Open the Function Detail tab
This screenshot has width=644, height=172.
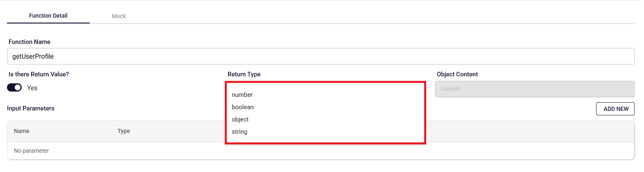48,16
